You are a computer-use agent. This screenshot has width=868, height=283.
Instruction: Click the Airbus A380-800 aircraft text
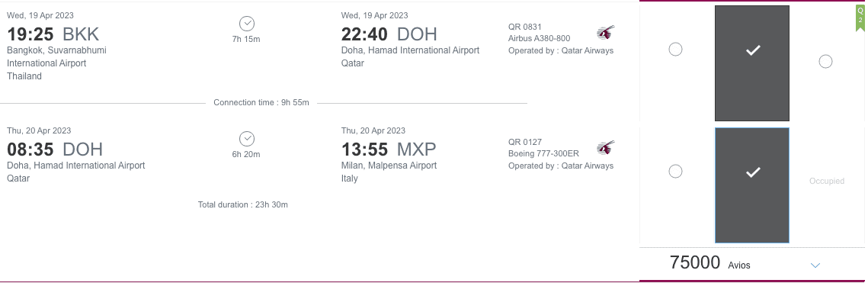click(x=540, y=38)
